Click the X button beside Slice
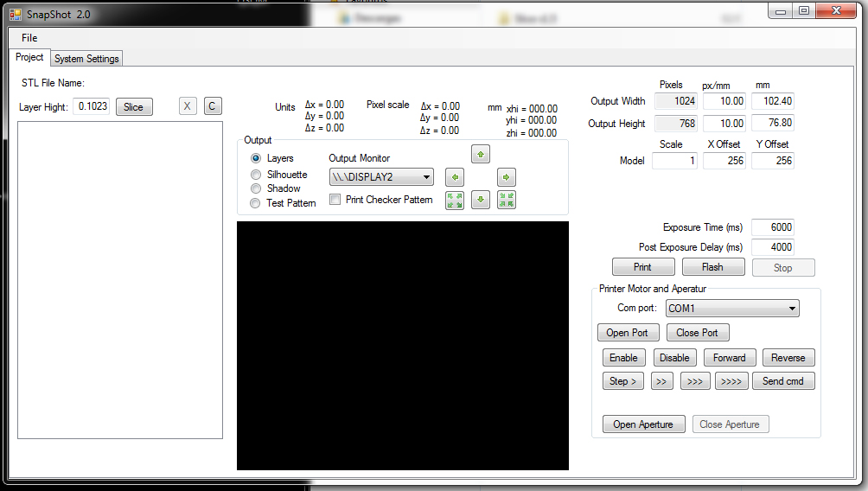The height and width of the screenshot is (491, 868). click(x=188, y=106)
